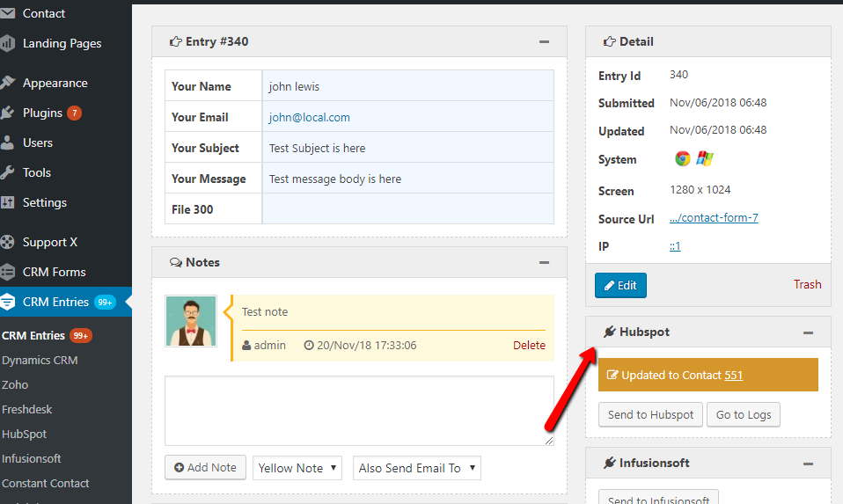Click the Trash link

[807, 284]
